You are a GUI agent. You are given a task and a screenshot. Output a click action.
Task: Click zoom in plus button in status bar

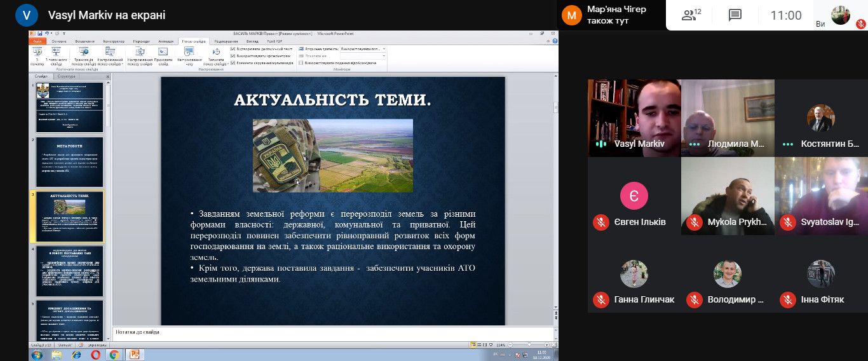[x=546, y=344]
